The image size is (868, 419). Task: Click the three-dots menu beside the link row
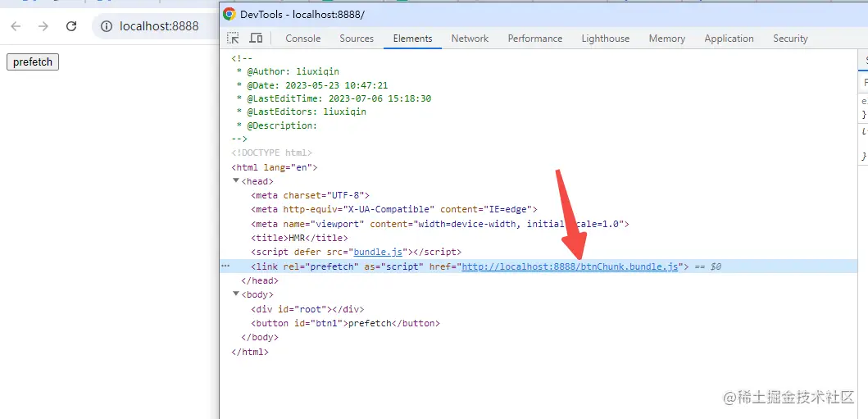[225, 266]
